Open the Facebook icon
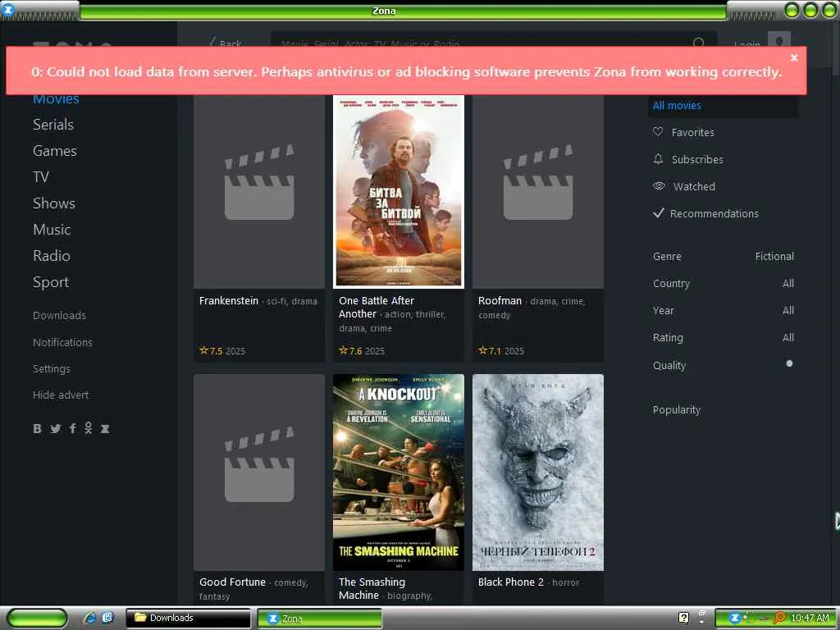The image size is (840, 630). coord(72,428)
